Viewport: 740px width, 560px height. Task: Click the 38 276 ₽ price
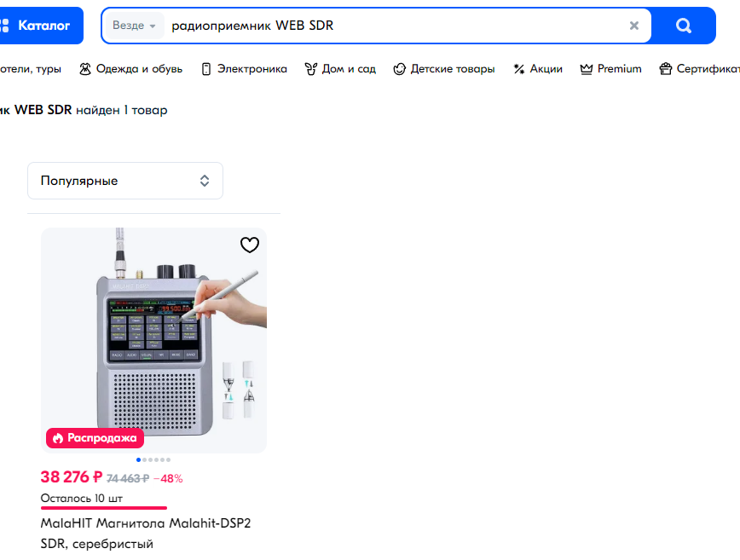[x=72, y=477]
